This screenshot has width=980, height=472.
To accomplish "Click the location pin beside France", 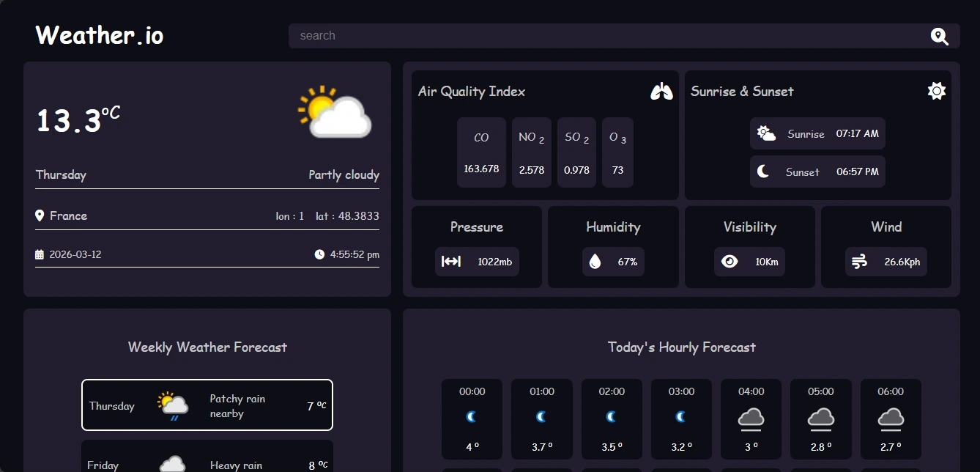I will coord(40,215).
